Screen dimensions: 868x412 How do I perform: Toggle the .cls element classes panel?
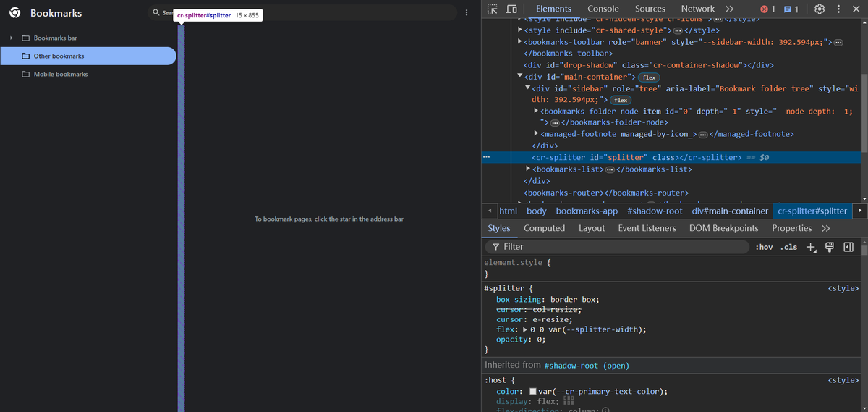tap(788, 247)
